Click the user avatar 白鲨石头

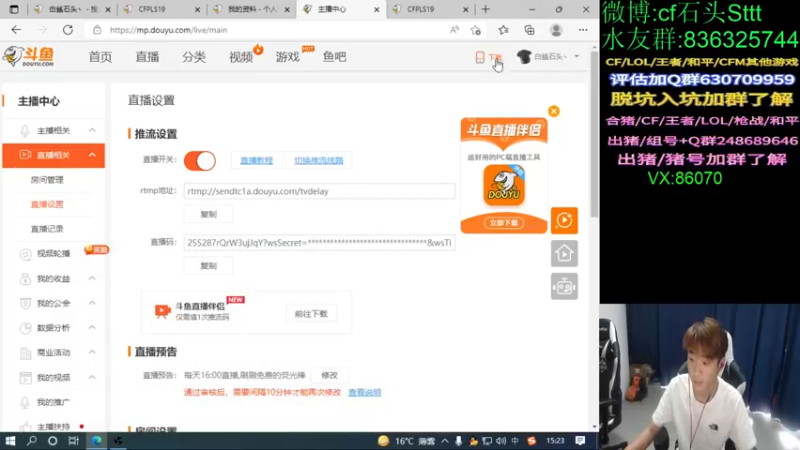[x=524, y=57]
